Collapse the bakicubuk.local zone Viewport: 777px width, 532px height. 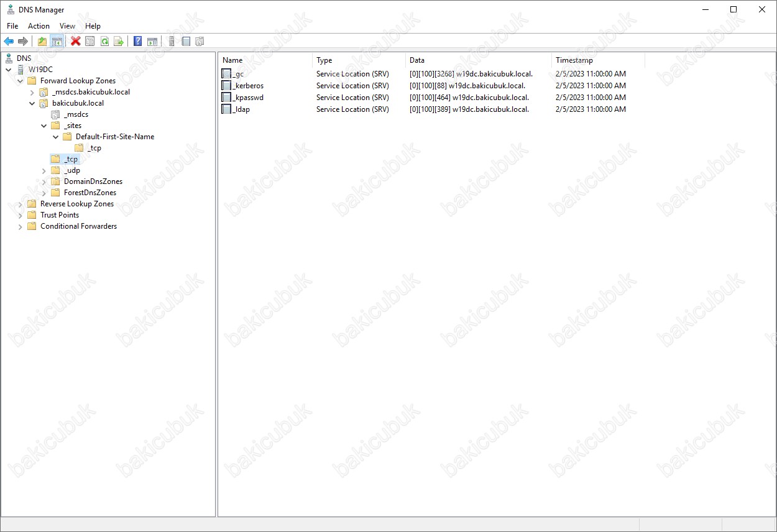(x=32, y=103)
